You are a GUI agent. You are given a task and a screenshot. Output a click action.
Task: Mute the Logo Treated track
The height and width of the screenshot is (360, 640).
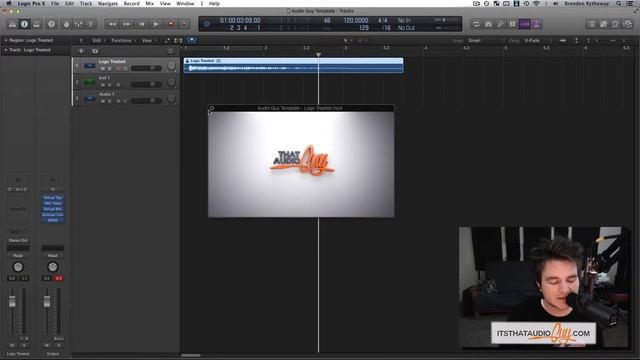pos(103,68)
